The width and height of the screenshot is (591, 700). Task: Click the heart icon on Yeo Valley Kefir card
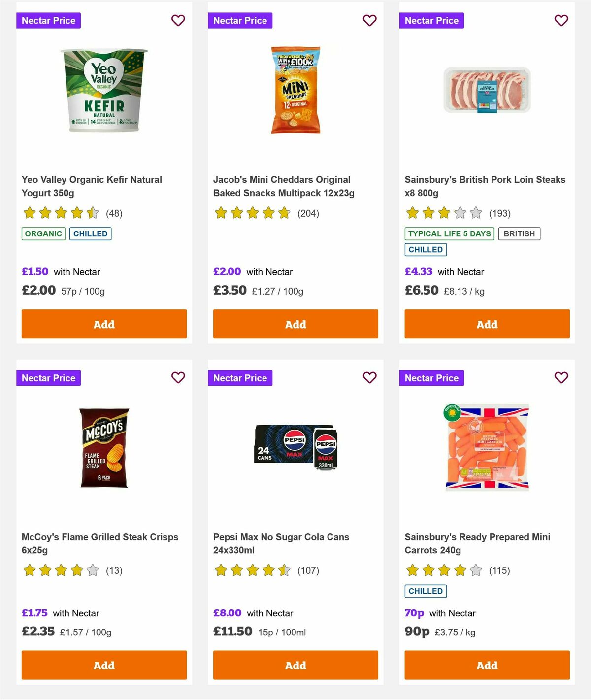pos(178,21)
